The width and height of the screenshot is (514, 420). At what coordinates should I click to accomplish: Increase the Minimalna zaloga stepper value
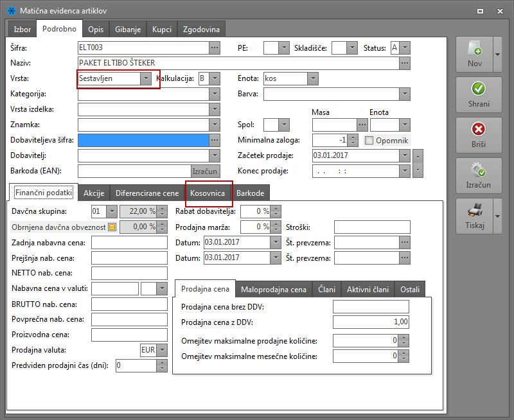pos(354,137)
